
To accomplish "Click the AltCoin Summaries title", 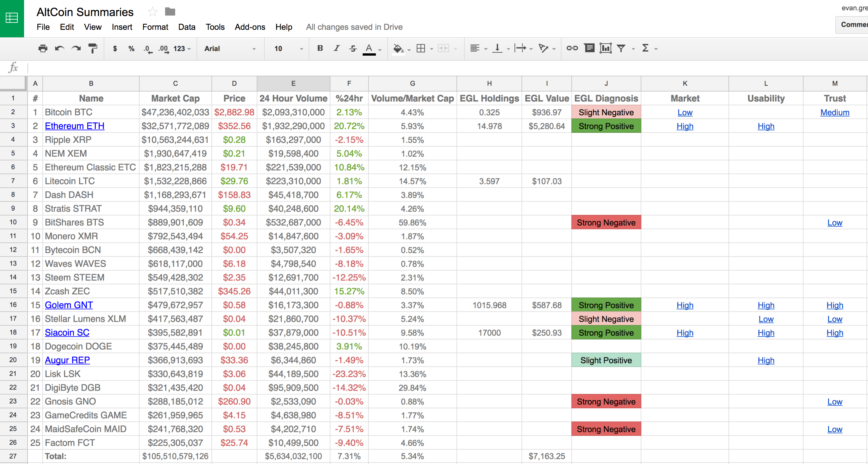I will tap(85, 12).
